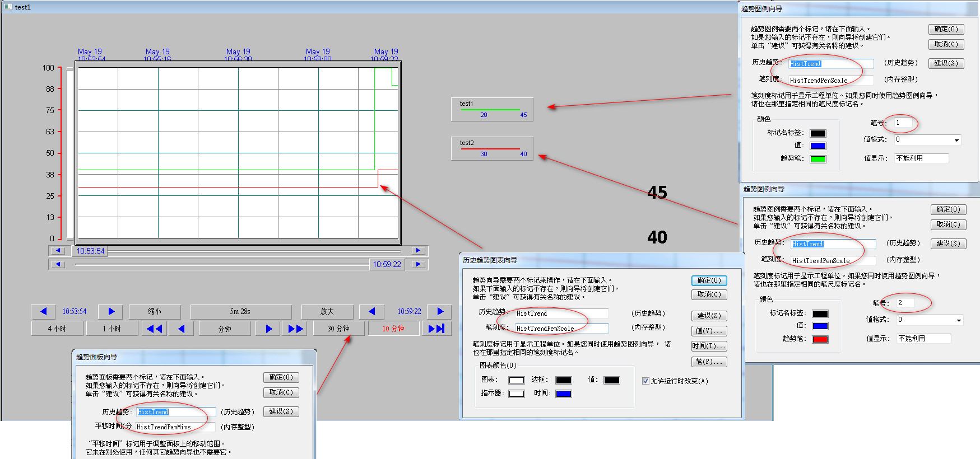Click the double-left rewind arrow button
The width and height of the screenshot is (980, 459).
[x=155, y=329]
